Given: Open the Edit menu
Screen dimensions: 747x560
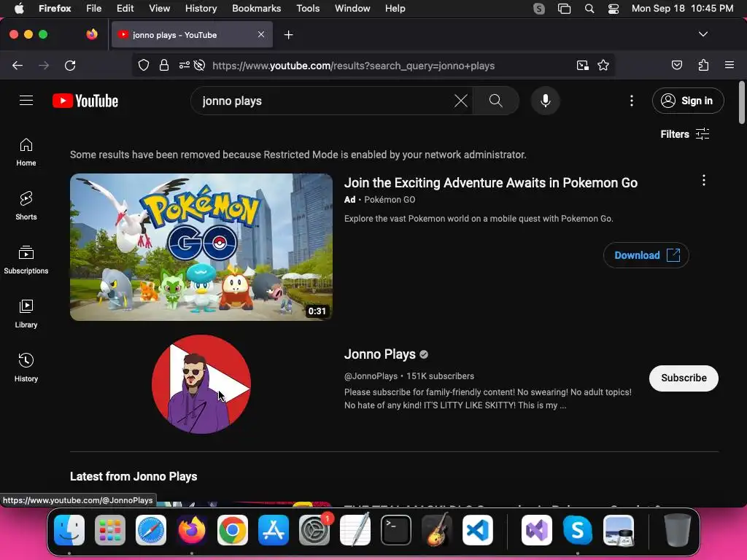Looking at the screenshot, I should coord(125,9).
